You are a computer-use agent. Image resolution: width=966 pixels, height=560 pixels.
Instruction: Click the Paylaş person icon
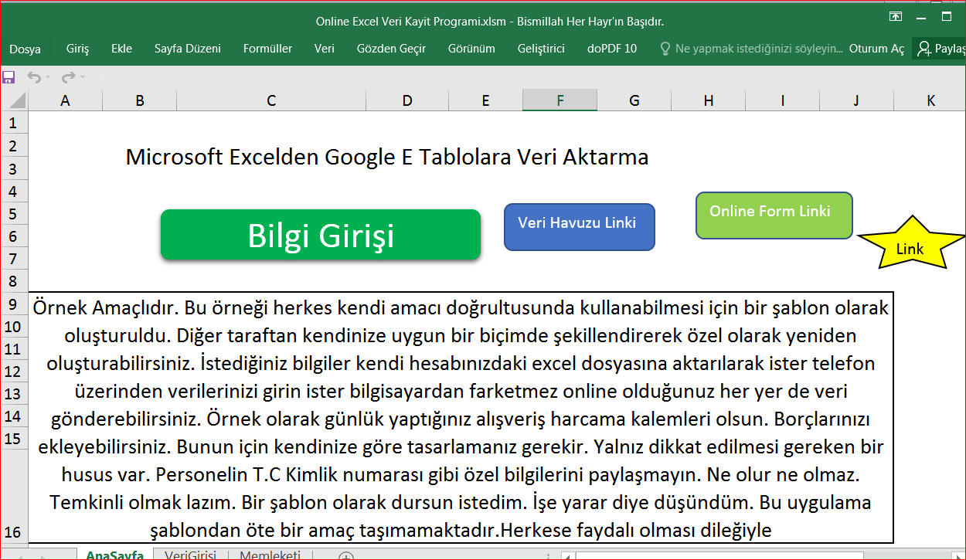pos(923,49)
